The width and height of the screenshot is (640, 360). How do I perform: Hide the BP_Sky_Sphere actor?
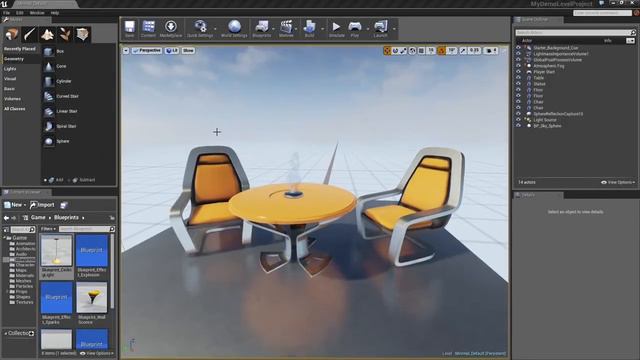(x=518, y=126)
